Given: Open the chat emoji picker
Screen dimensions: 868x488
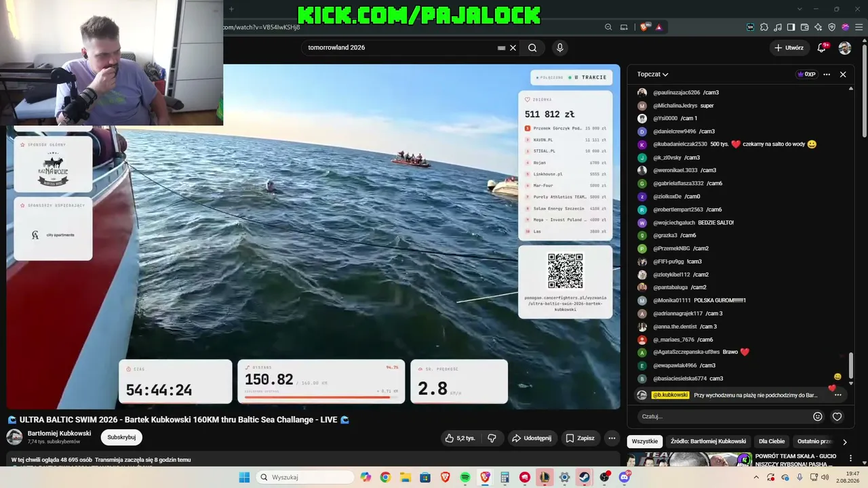Looking at the screenshot, I should click(x=818, y=416).
